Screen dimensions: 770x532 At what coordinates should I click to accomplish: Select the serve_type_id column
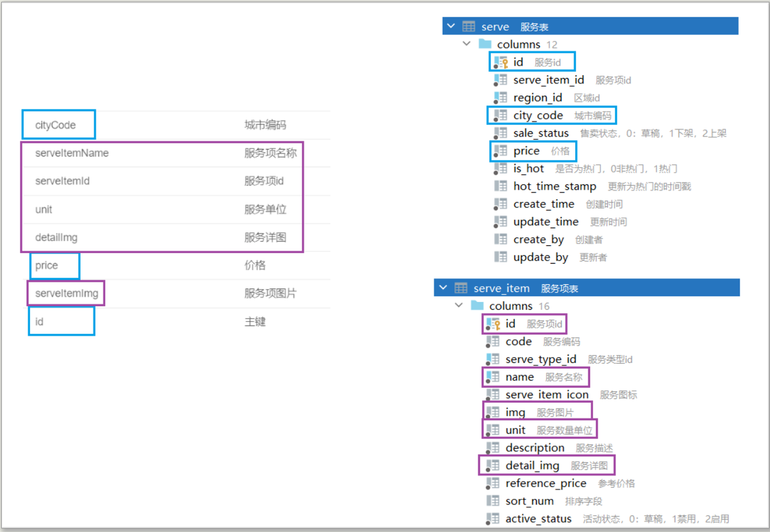click(541, 359)
